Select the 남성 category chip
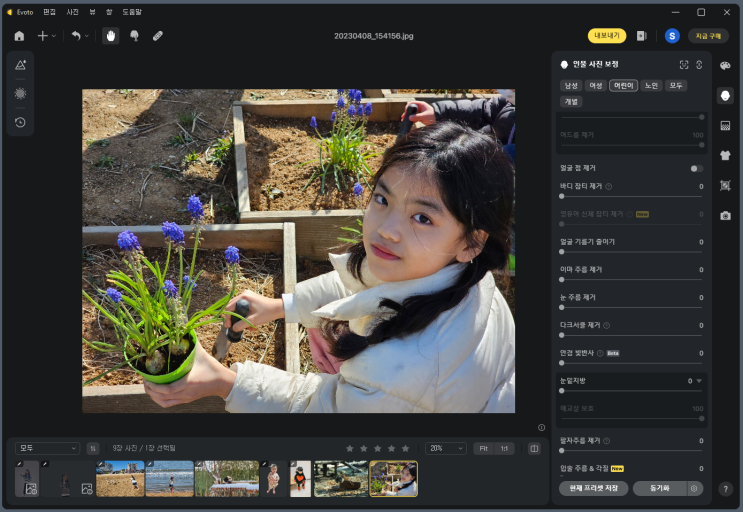The width and height of the screenshot is (743, 512). 571,86
